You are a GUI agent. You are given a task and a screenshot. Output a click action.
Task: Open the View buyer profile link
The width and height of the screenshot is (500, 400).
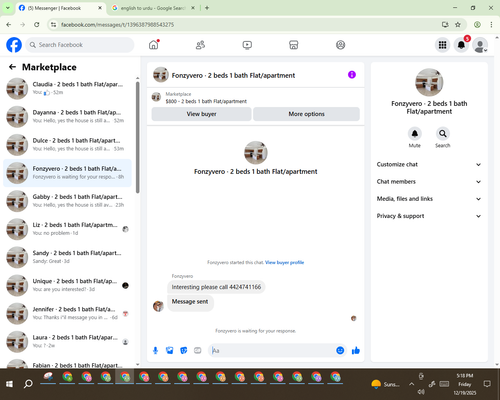pos(284,262)
